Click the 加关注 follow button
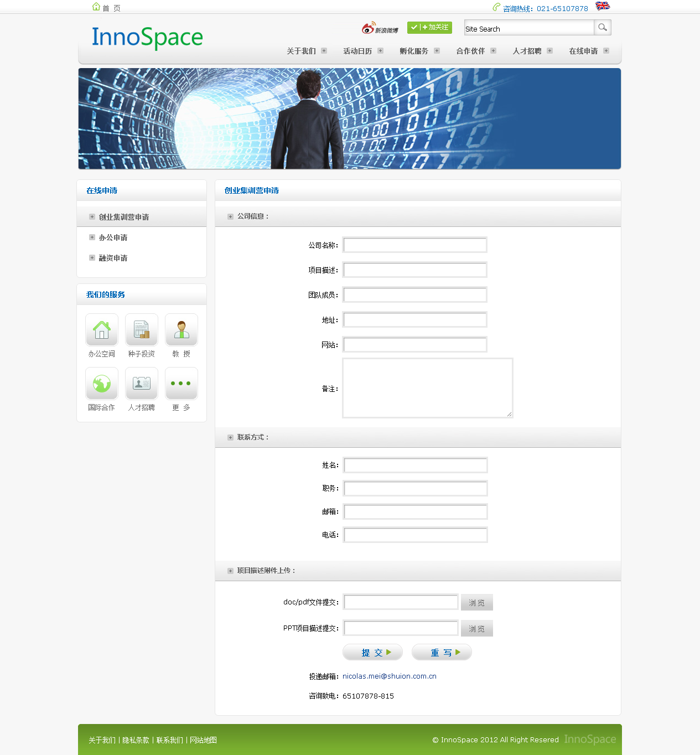700x755 pixels. [429, 28]
